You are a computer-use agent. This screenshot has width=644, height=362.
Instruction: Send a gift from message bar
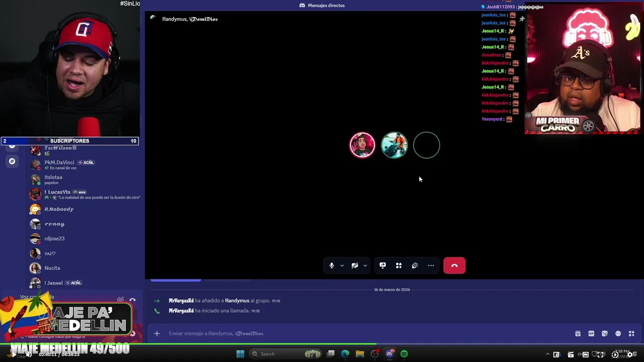(578, 333)
